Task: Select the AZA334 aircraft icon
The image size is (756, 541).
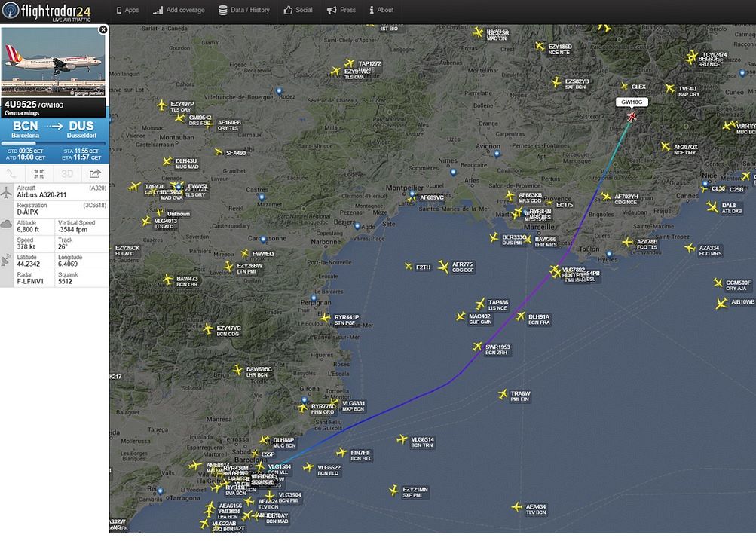Action: click(x=690, y=248)
